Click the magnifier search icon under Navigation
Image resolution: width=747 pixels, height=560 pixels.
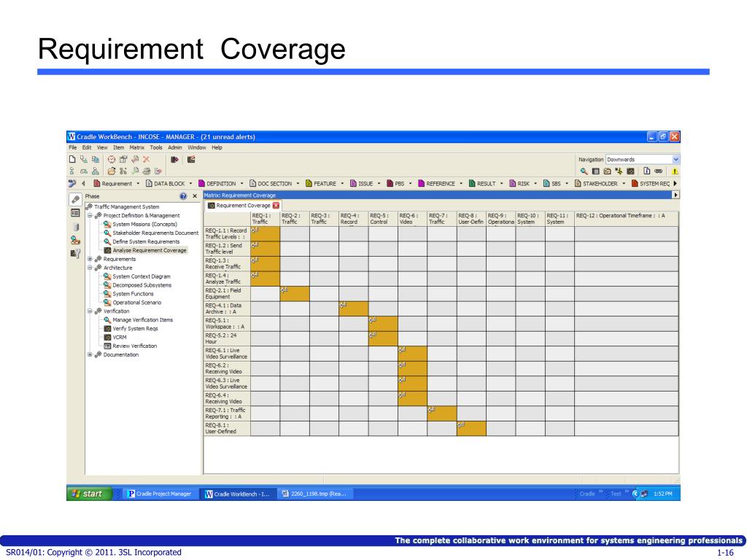584,171
